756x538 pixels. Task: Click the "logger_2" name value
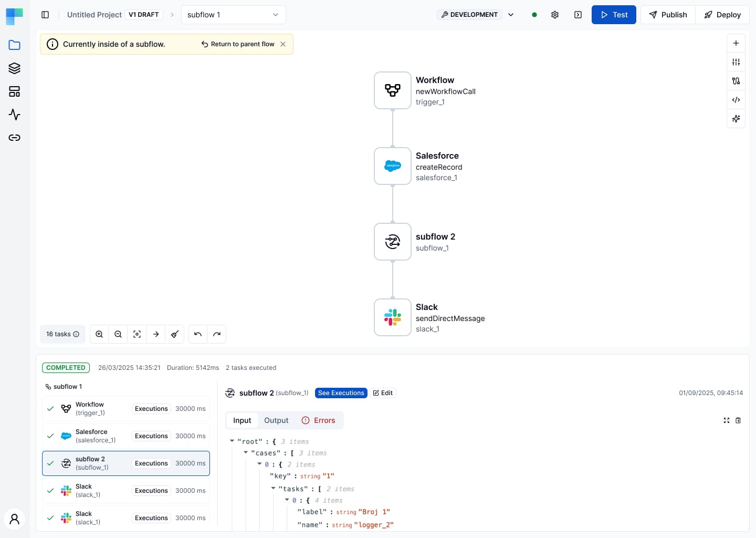coord(374,524)
